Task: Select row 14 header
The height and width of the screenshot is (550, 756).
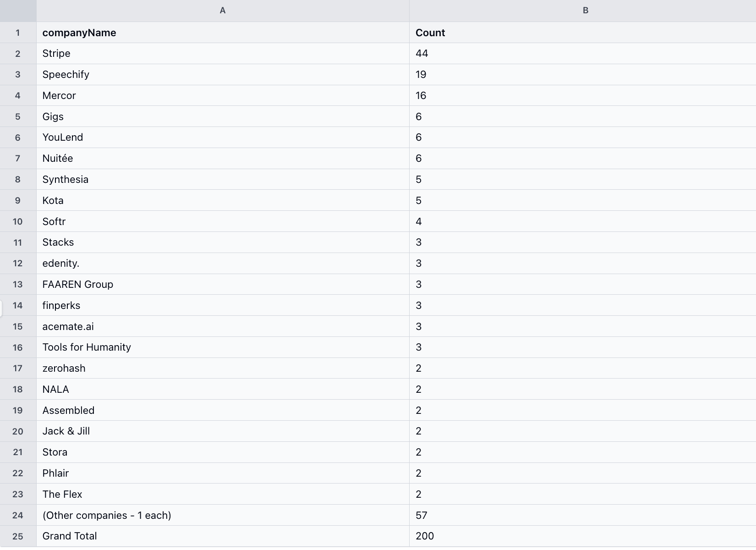Action: (18, 305)
